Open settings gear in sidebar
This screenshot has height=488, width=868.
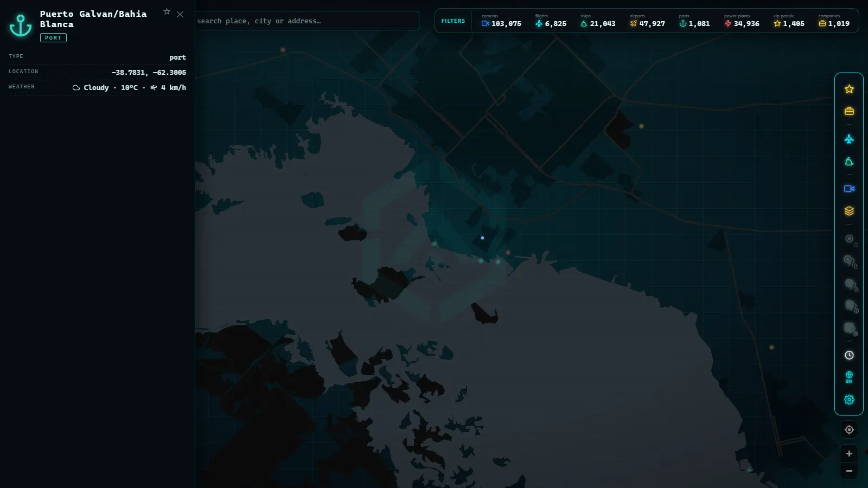click(849, 400)
